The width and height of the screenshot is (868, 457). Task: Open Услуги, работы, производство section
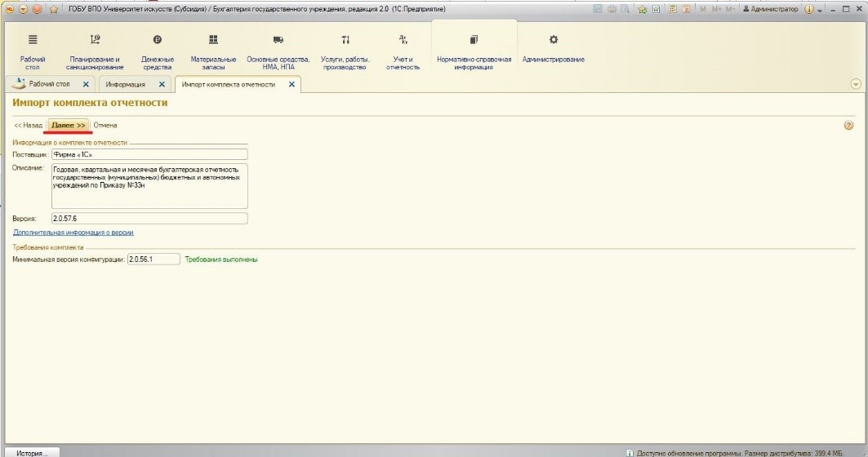pos(345,52)
